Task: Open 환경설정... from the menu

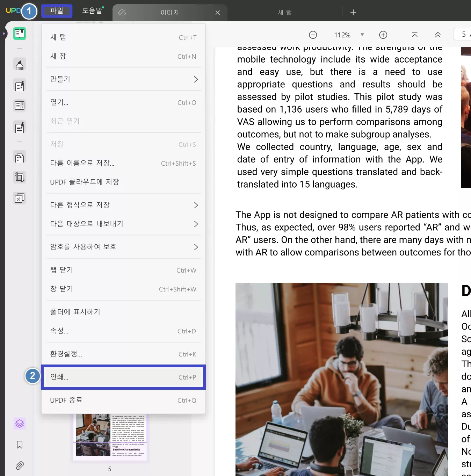Action: click(123, 354)
